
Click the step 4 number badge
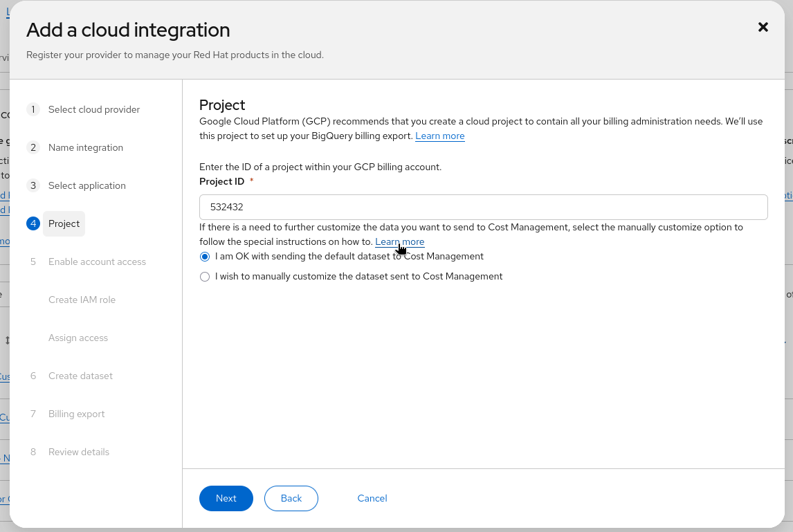point(33,223)
